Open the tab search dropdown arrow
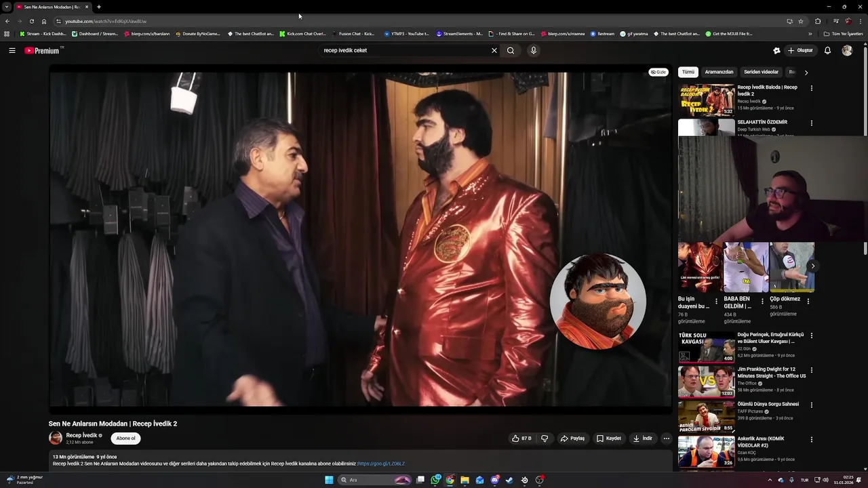This screenshot has height=488, width=868. pyautogui.click(x=7, y=7)
